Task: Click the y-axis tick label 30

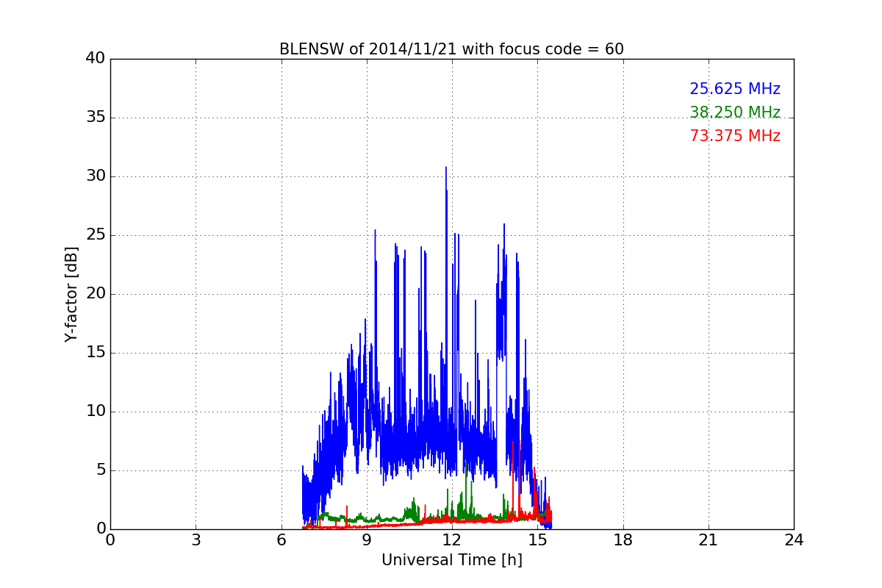Action: point(96,176)
